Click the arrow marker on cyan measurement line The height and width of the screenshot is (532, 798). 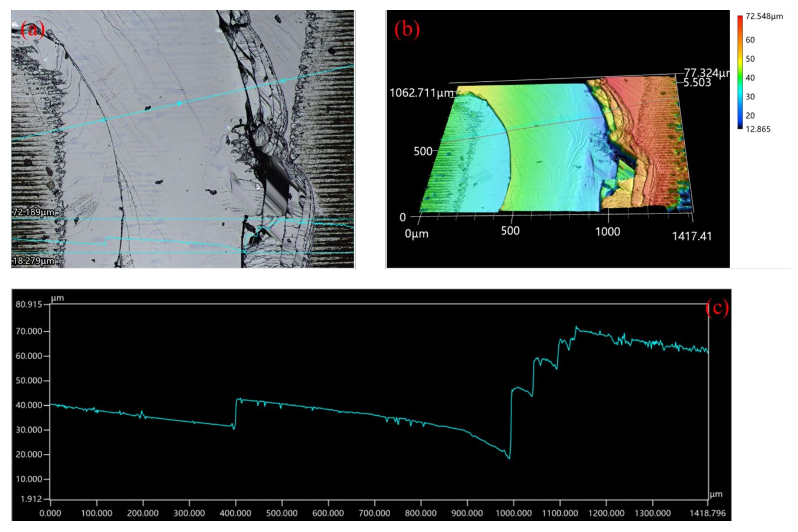[x=179, y=103]
